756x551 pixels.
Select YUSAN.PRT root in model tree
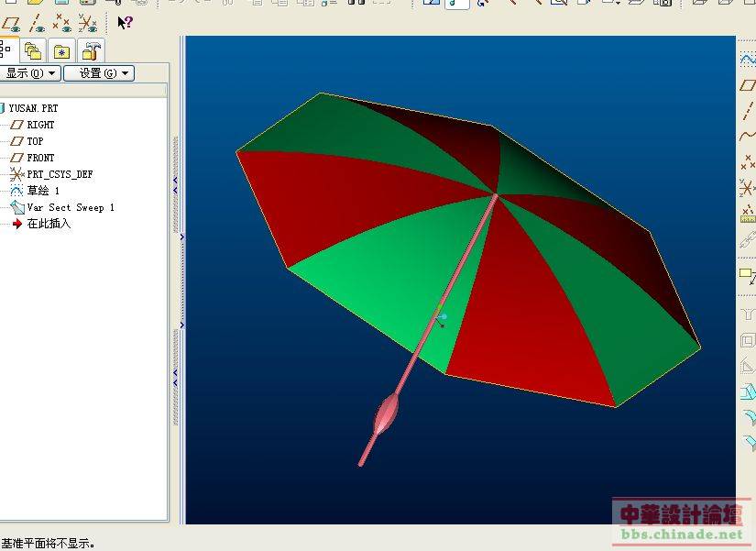(33, 108)
